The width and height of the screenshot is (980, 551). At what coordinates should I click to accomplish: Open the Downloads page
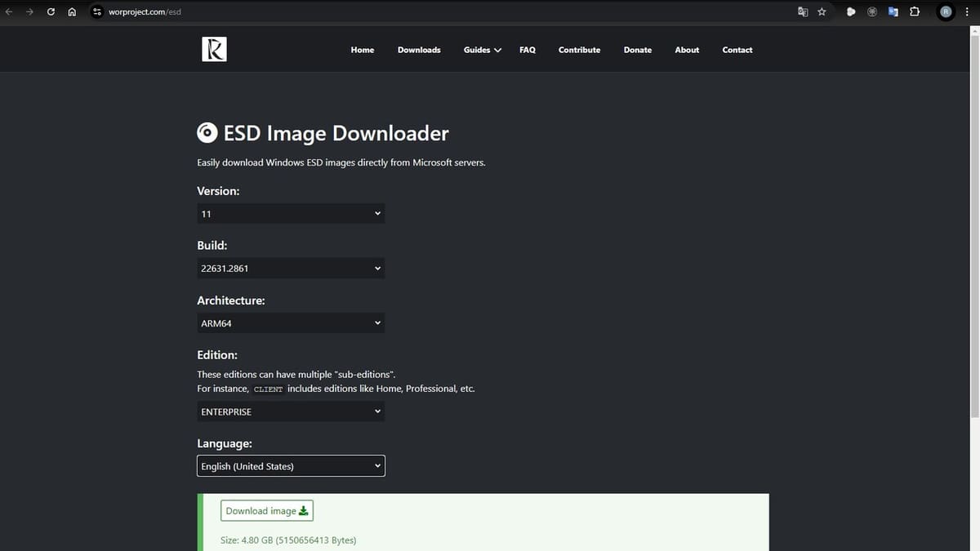419,50
